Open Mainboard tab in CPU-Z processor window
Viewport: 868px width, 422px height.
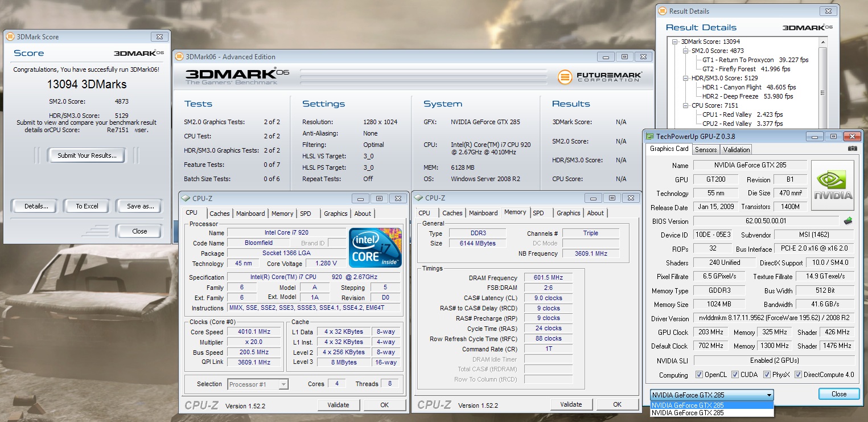(250, 214)
